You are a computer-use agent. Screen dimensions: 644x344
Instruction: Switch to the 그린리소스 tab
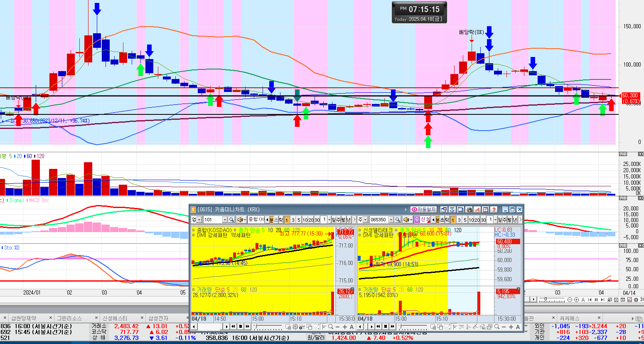tap(69, 318)
